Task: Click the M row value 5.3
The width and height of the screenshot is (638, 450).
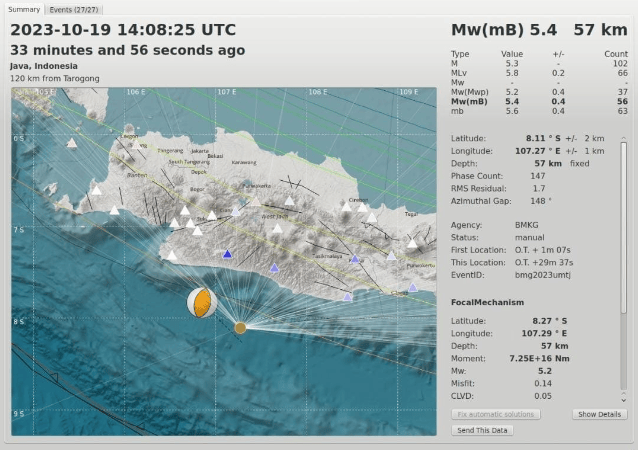Action: 512,63
